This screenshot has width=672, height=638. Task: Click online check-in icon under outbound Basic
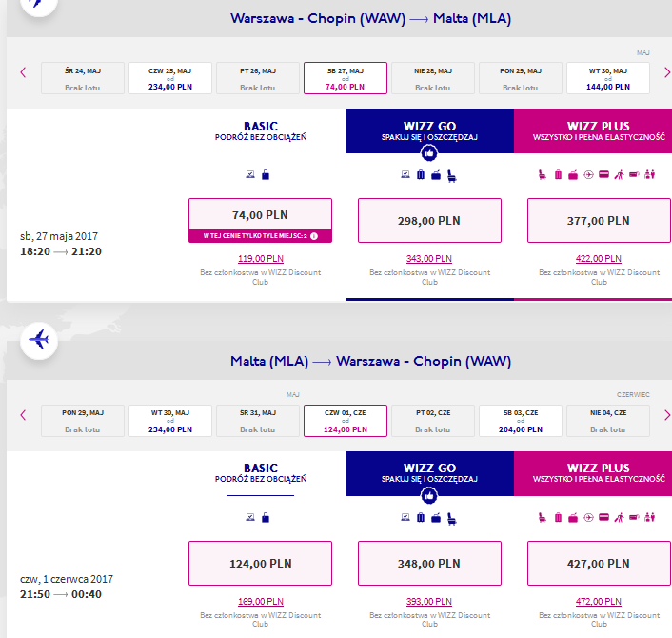250,174
